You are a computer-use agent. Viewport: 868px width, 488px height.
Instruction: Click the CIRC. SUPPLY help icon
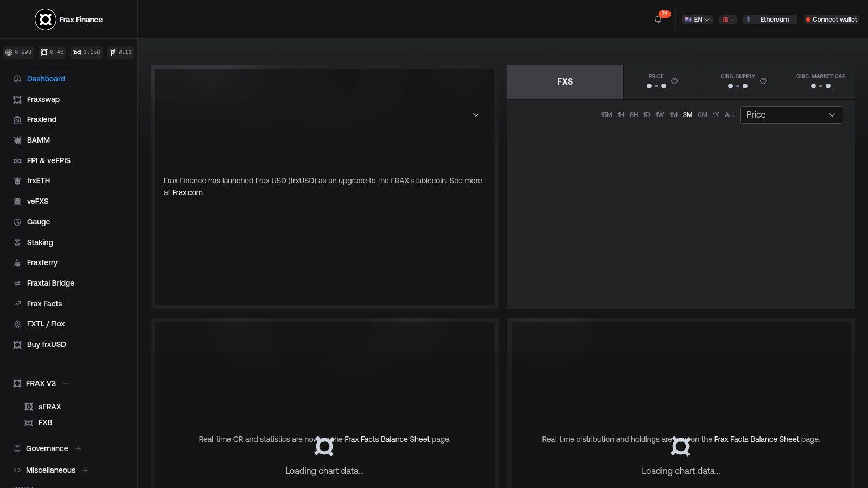click(x=763, y=81)
